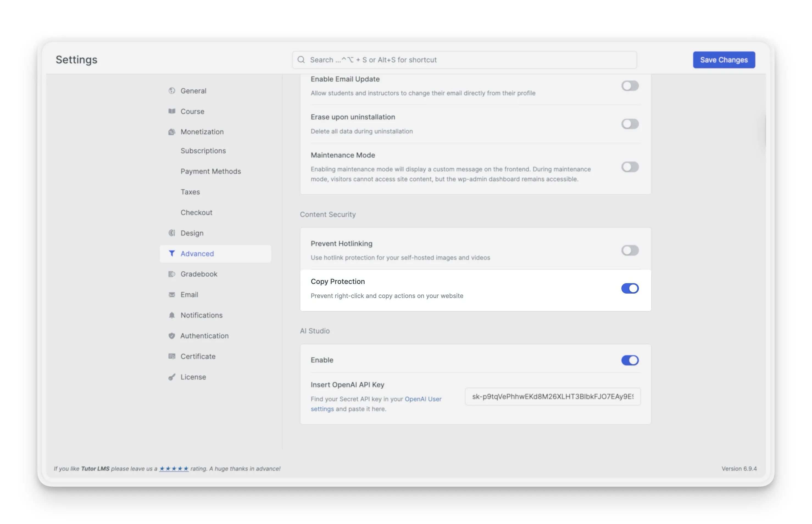Select the Notifications bell icon
The height and width of the screenshot is (524, 812).
172,315
